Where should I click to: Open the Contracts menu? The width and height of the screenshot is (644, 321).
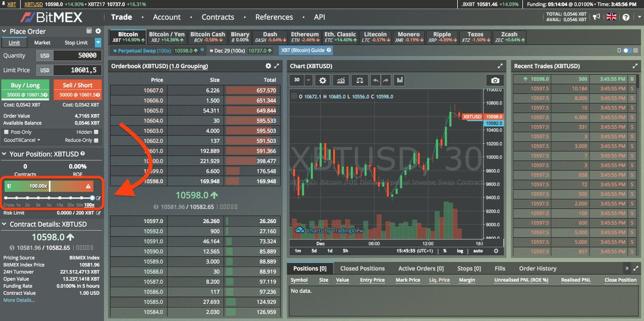click(218, 17)
